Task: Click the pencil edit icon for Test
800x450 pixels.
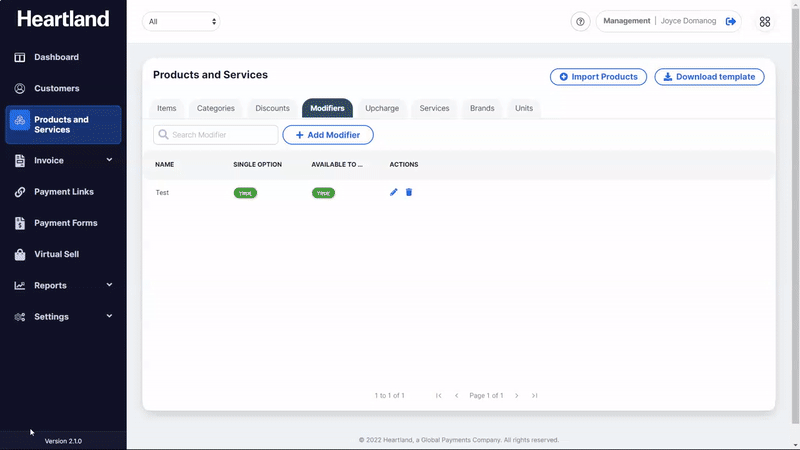Action: (x=394, y=192)
